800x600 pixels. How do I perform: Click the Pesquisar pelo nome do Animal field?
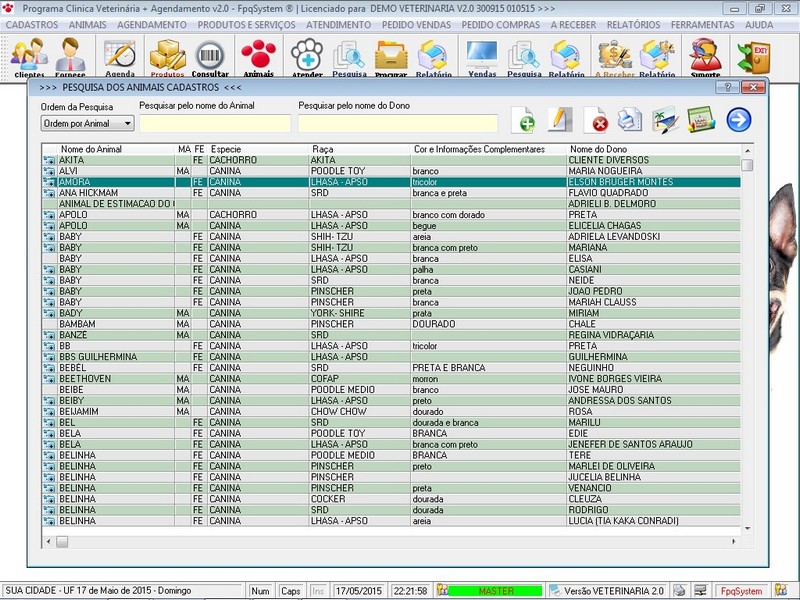tap(215, 124)
